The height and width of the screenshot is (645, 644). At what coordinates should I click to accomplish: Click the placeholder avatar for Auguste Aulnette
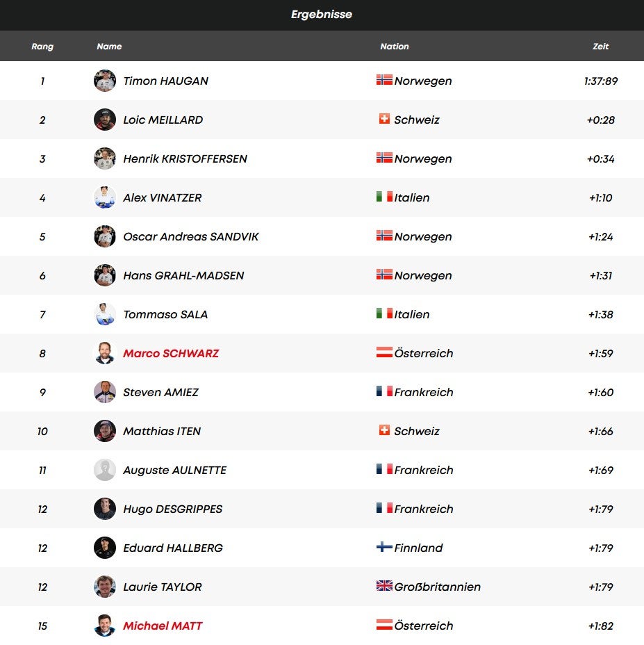click(105, 470)
